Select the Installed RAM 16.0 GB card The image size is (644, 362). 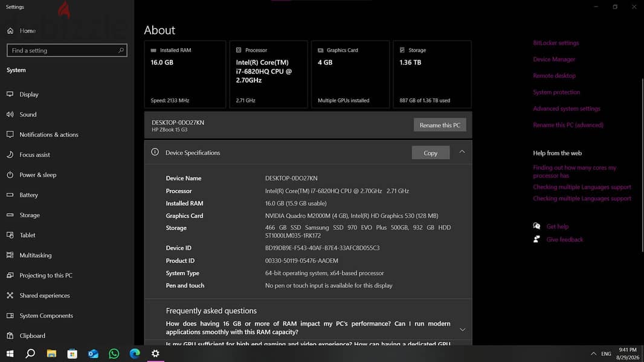pyautogui.click(x=185, y=74)
